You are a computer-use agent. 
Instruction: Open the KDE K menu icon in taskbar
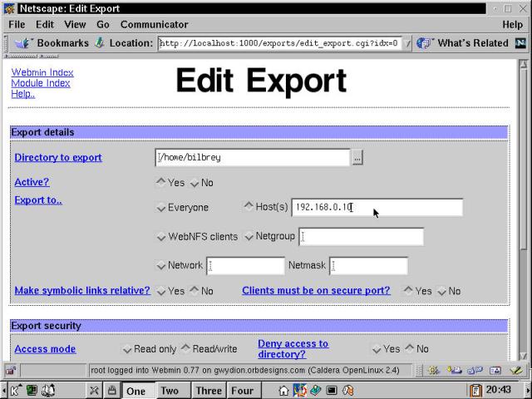[14, 390]
